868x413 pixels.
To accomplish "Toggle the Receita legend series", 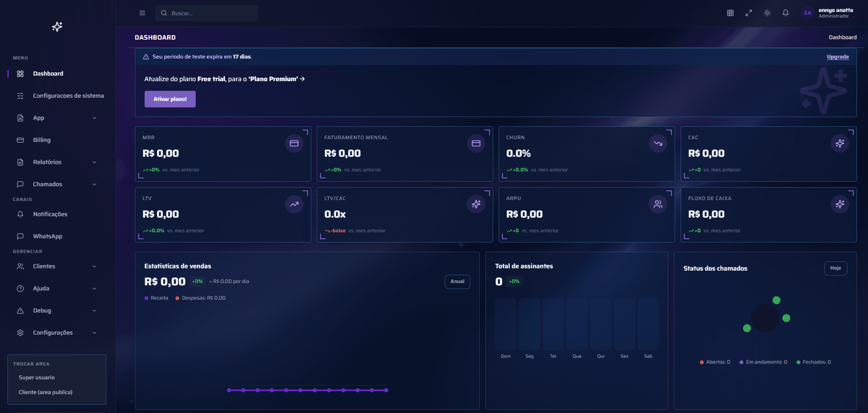I will pyautogui.click(x=157, y=298).
